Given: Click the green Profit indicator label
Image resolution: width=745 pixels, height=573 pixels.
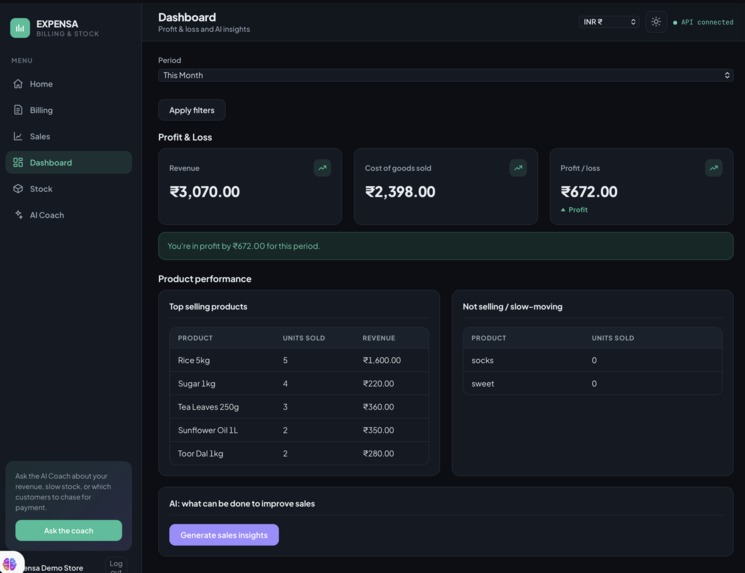Looking at the screenshot, I should click(x=574, y=210).
